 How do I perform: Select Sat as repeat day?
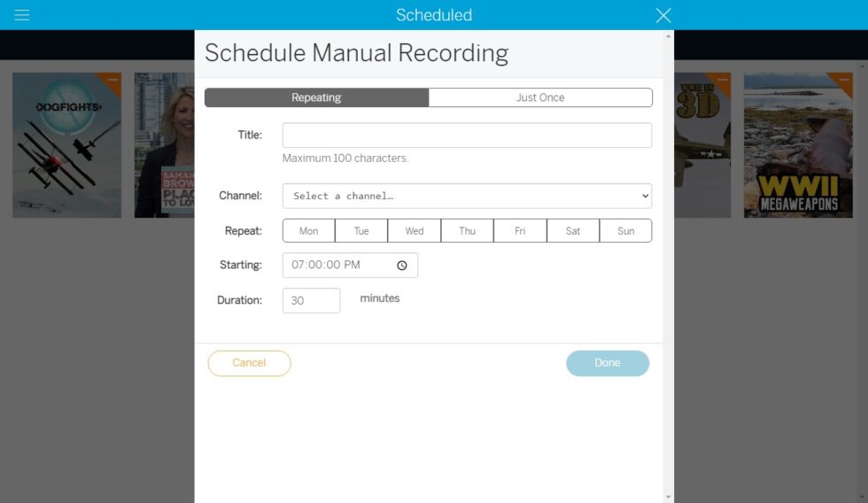point(573,231)
